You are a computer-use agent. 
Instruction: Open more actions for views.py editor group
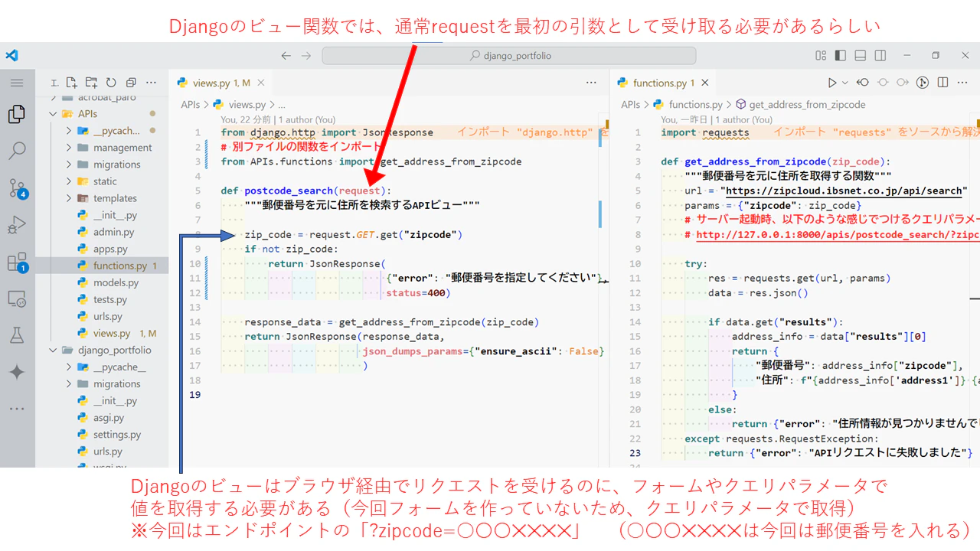(x=591, y=83)
